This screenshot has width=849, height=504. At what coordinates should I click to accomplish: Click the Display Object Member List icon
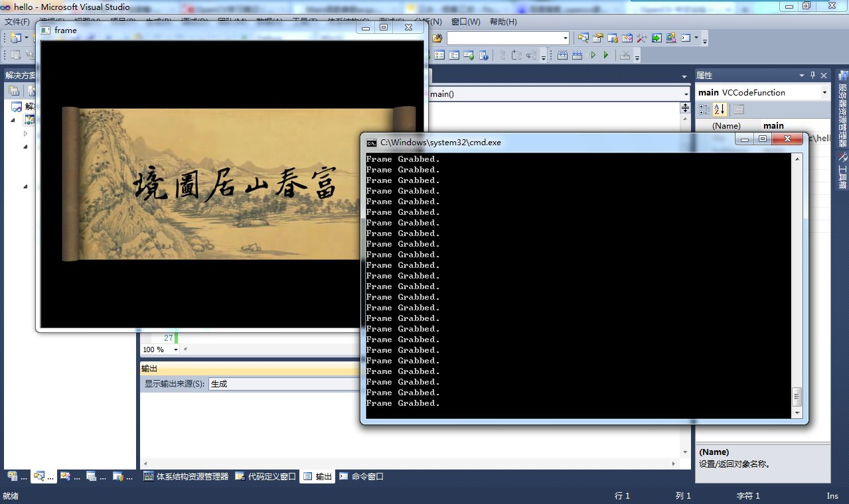(439, 55)
